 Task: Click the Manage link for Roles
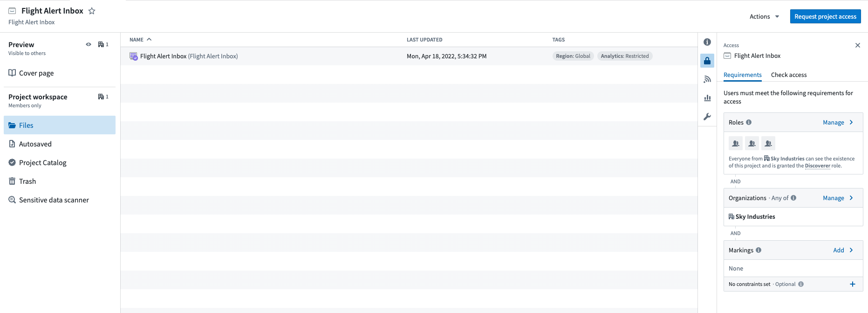pos(833,122)
